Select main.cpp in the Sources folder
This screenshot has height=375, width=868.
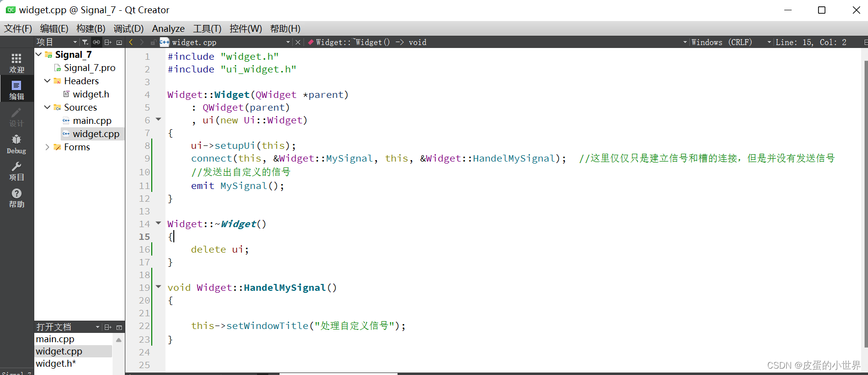[92, 120]
